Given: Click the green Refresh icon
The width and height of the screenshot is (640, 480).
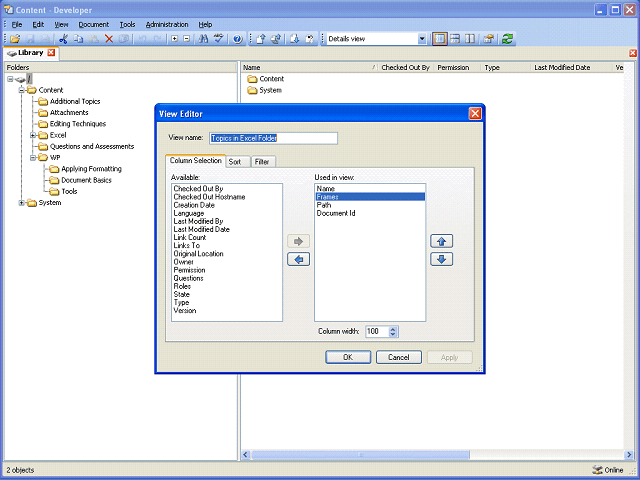Looking at the screenshot, I should [507, 39].
